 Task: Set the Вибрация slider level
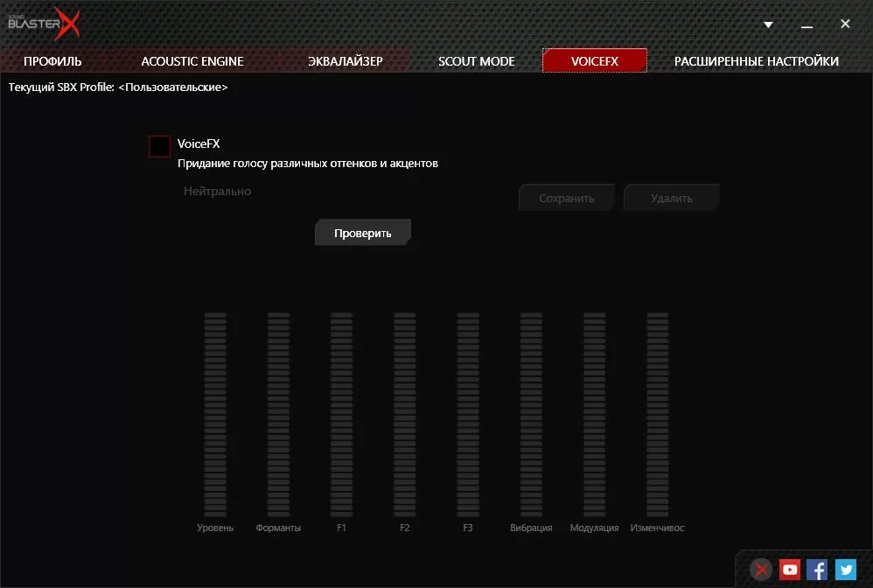click(531, 415)
